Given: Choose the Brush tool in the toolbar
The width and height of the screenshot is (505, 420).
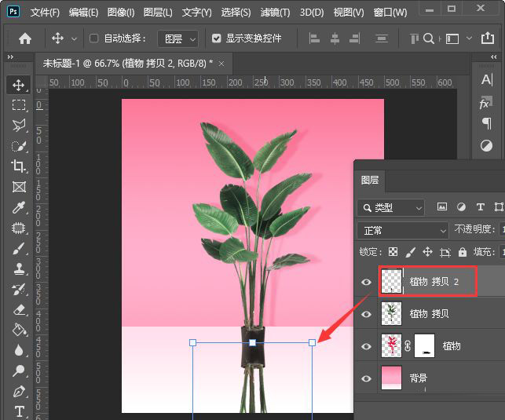Looking at the screenshot, I should click(x=19, y=248).
